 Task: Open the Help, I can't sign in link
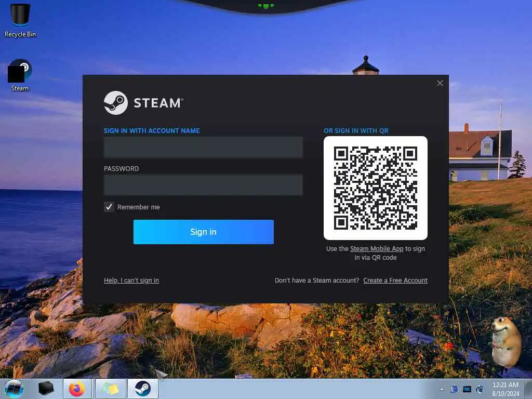point(131,280)
